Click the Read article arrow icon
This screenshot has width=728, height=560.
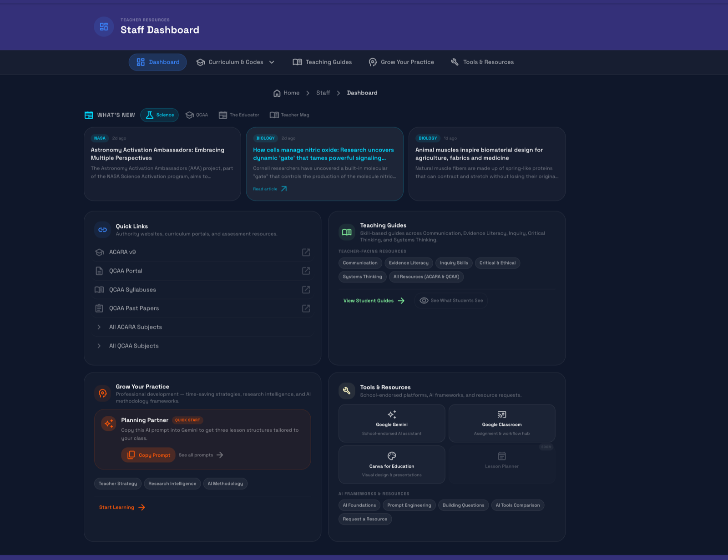284,189
